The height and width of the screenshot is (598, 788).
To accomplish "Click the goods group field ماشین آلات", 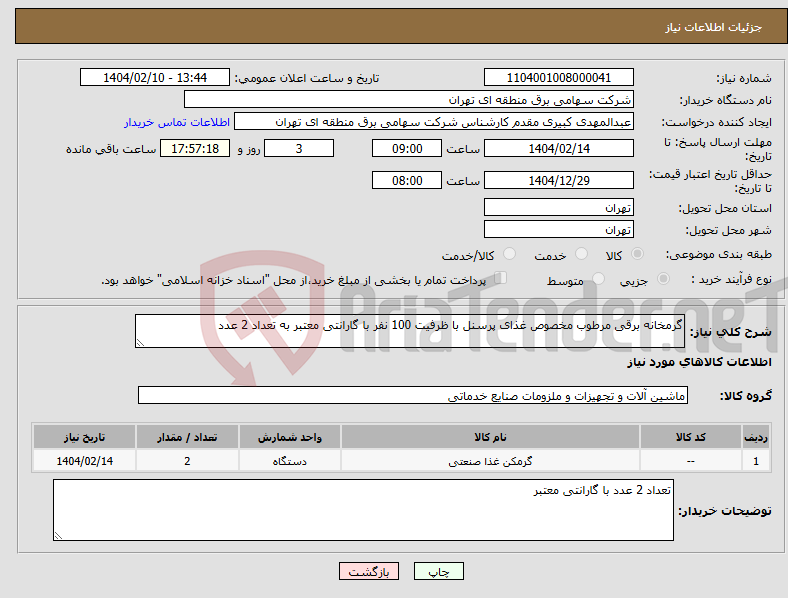I will 413,395.
